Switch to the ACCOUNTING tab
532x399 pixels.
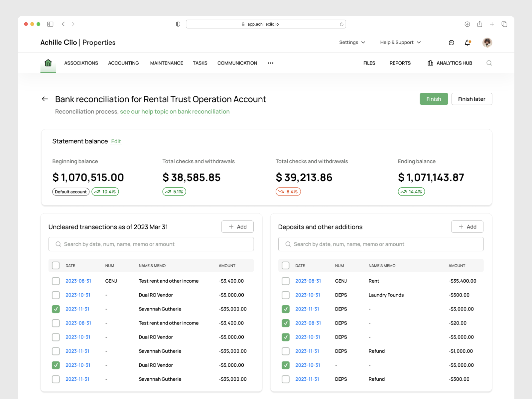pyautogui.click(x=123, y=63)
